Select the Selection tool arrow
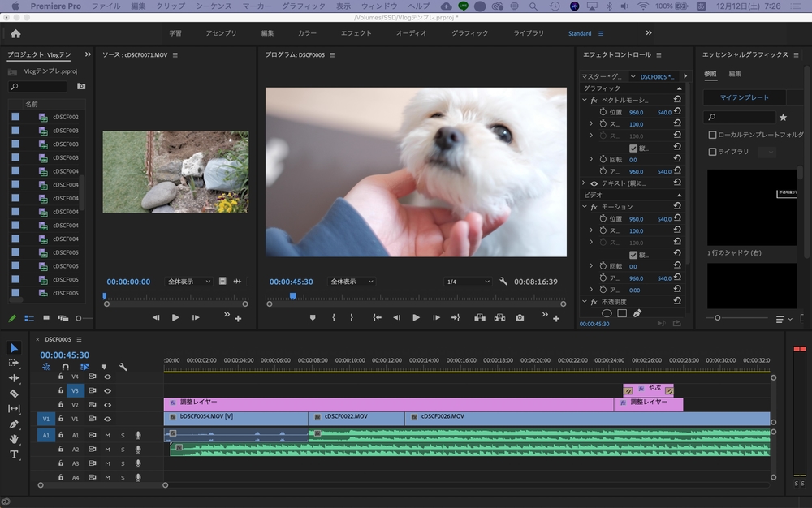The image size is (812, 508). tap(14, 347)
